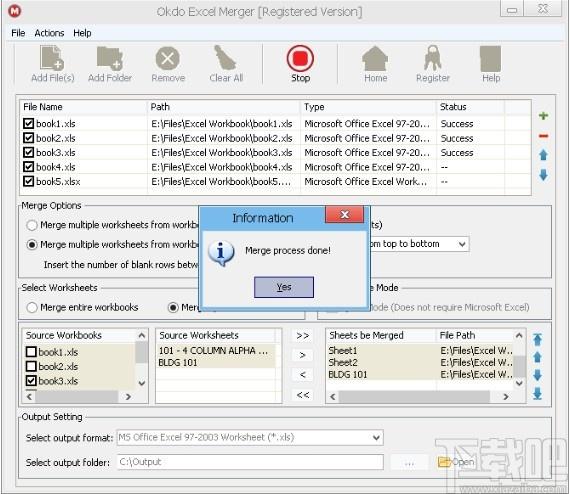The width and height of the screenshot is (570, 494).
Task: Click the < remove sheet button
Action: tap(302, 375)
